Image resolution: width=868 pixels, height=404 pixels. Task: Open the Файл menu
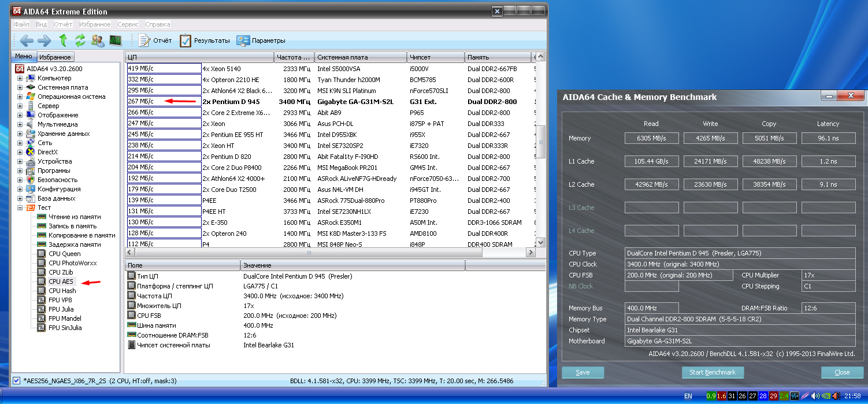21,25
